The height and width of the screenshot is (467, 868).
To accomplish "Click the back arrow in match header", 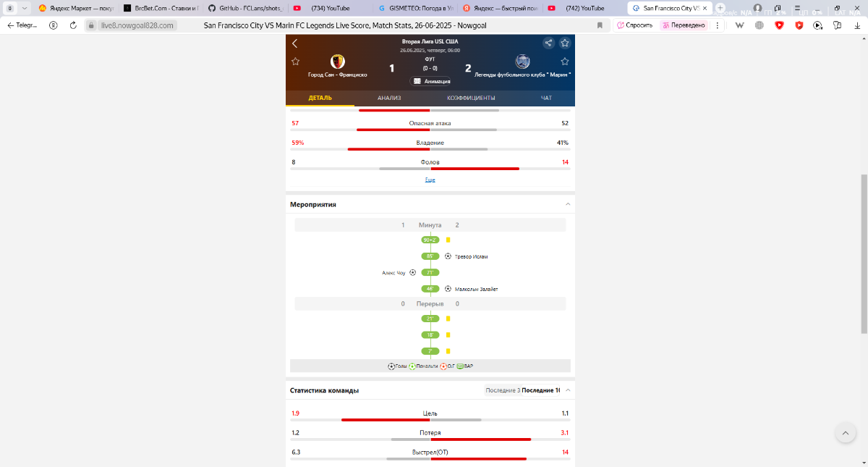I will tap(295, 43).
